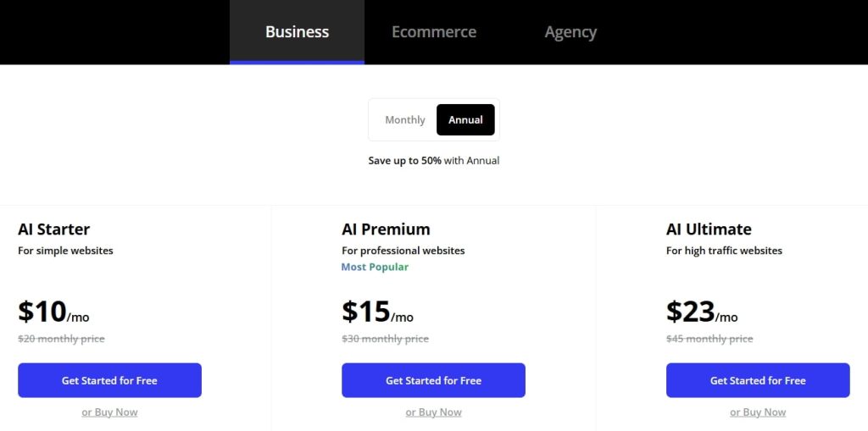This screenshot has height=431, width=868.
Task: Follow Buy Now link for AI Premium
Action: point(433,412)
